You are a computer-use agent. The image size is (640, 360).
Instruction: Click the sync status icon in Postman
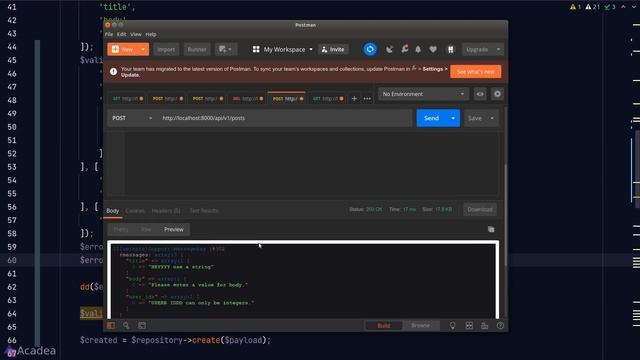[x=370, y=49]
